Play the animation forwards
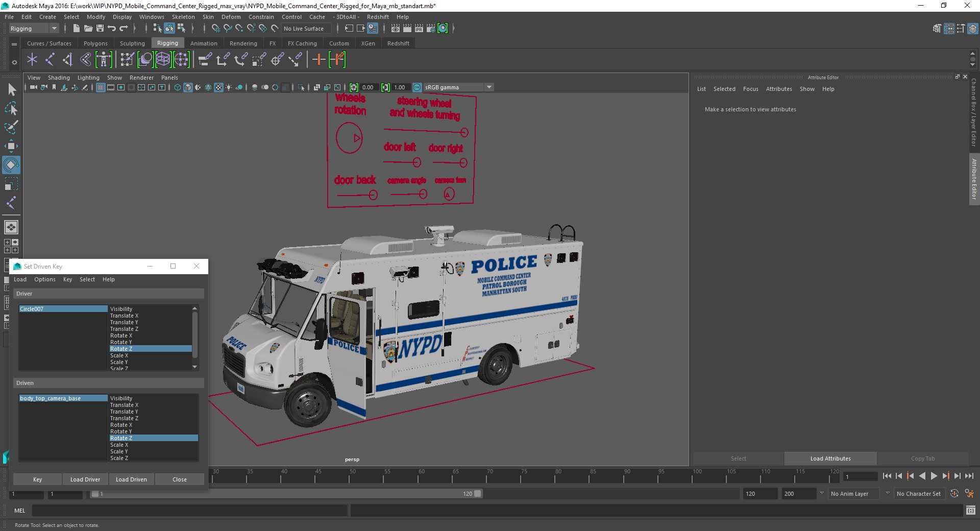The image size is (980, 531). click(934, 476)
